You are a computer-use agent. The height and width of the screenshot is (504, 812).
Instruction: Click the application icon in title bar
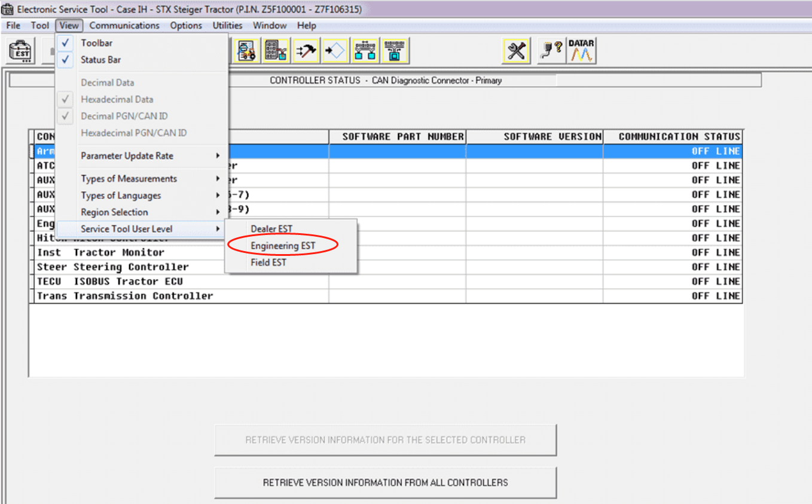(x=8, y=10)
